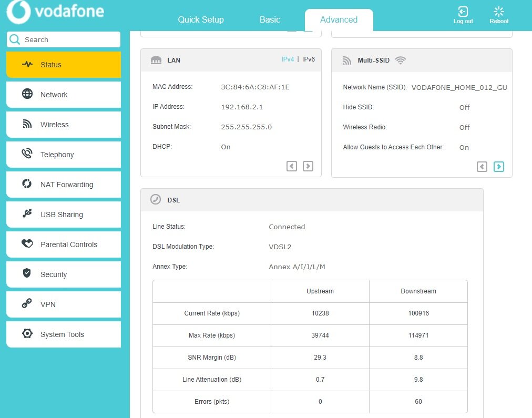This screenshot has width=532, height=418.
Task: Click the Telephony phone icon
Action: (x=27, y=154)
